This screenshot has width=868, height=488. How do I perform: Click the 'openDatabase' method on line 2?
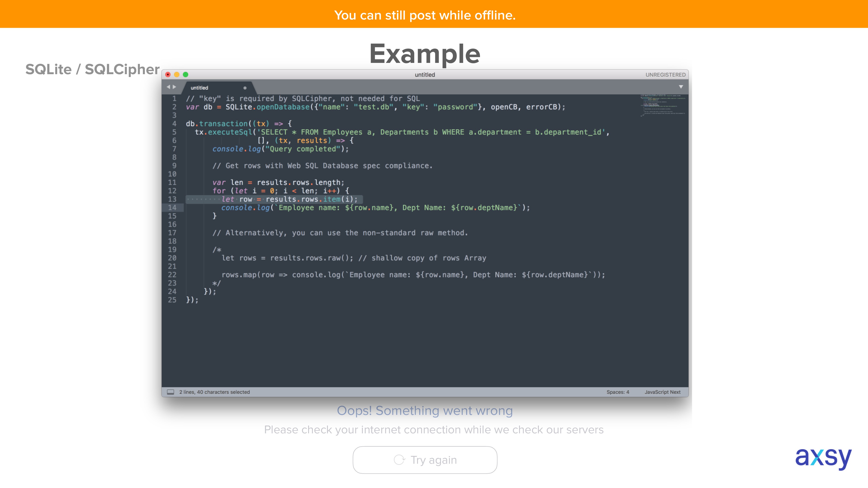pyautogui.click(x=283, y=107)
